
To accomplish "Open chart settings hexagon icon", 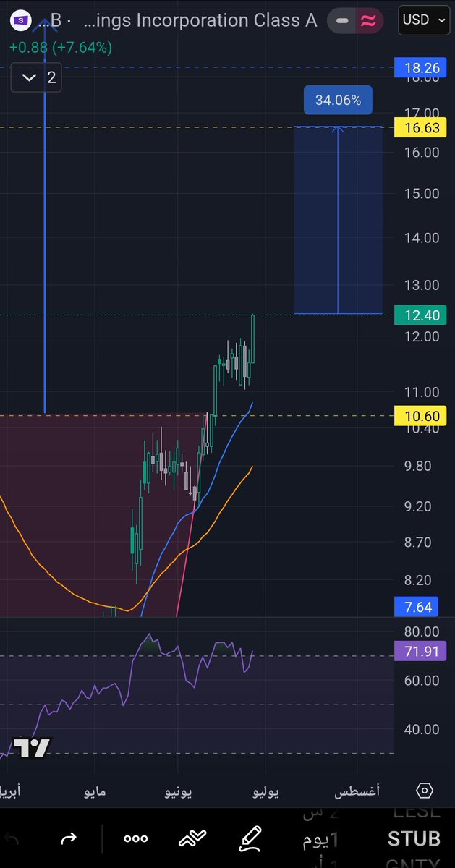I will point(425,790).
